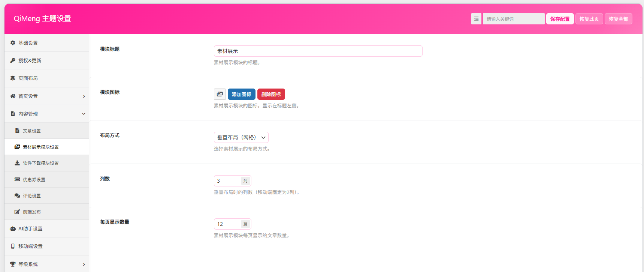Click the trophy icon for 等级系统
Screen dimensions: 644x272
[13, 264]
